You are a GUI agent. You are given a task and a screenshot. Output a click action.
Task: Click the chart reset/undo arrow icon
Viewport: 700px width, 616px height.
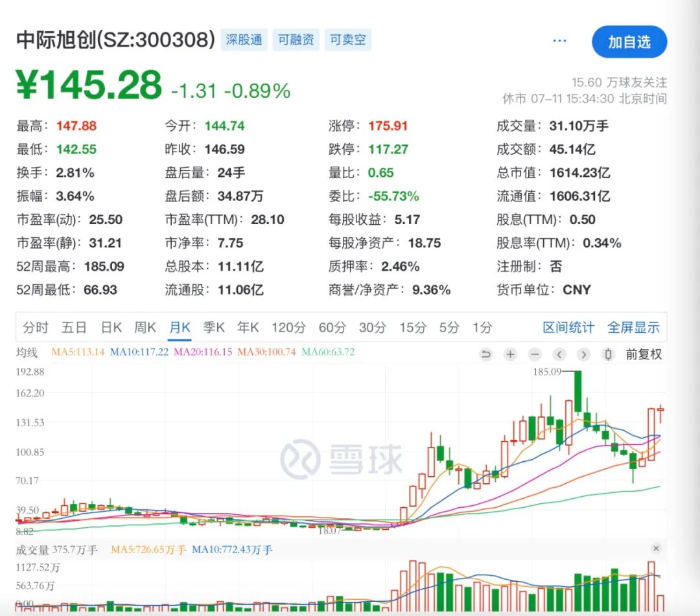point(485,354)
